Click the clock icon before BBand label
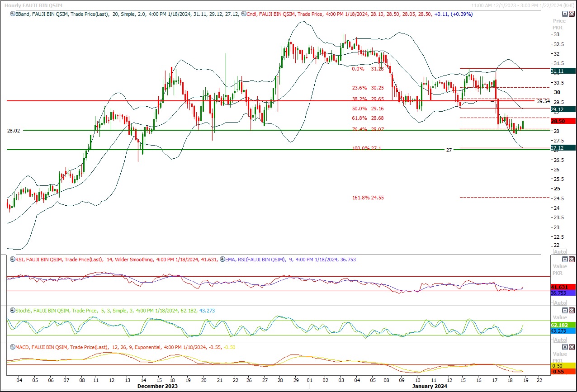The width and height of the screenshot is (577, 392). (12, 14)
